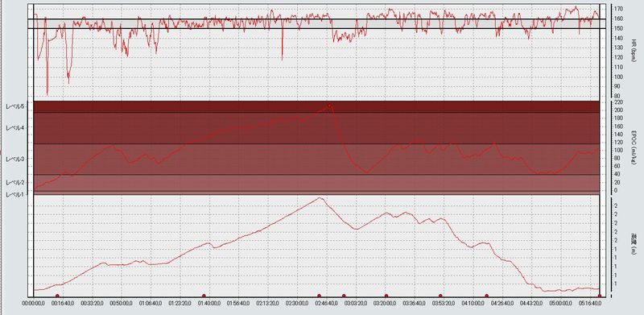Screen dimensions: 644x315
Task: Click the lap marker between 04:10:00 and 04:26:40
Action: coord(487,296)
